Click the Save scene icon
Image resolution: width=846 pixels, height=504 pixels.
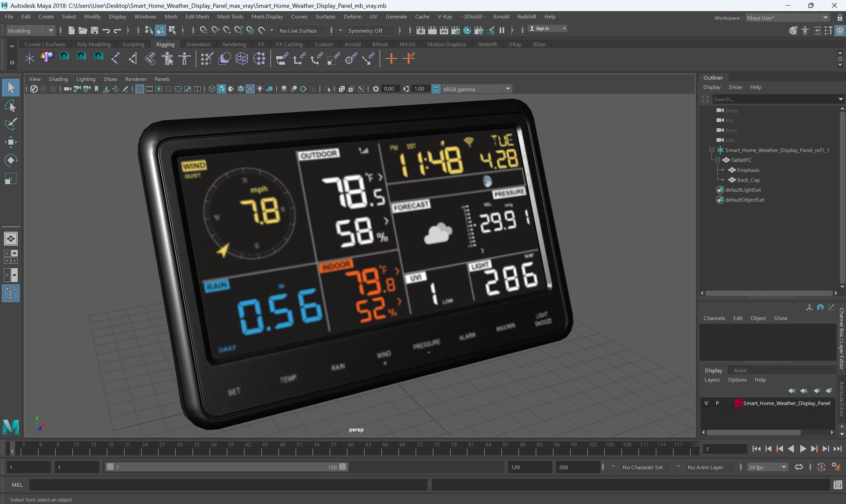(94, 30)
